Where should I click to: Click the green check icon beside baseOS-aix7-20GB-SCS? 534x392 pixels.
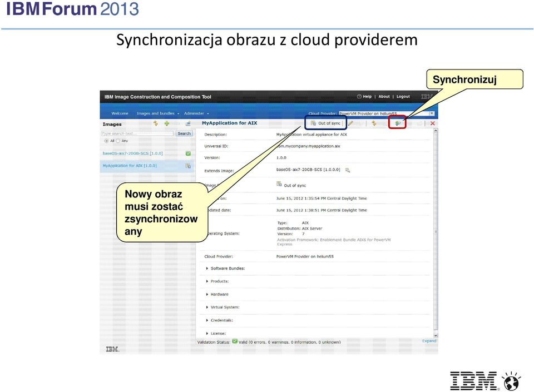(188, 153)
